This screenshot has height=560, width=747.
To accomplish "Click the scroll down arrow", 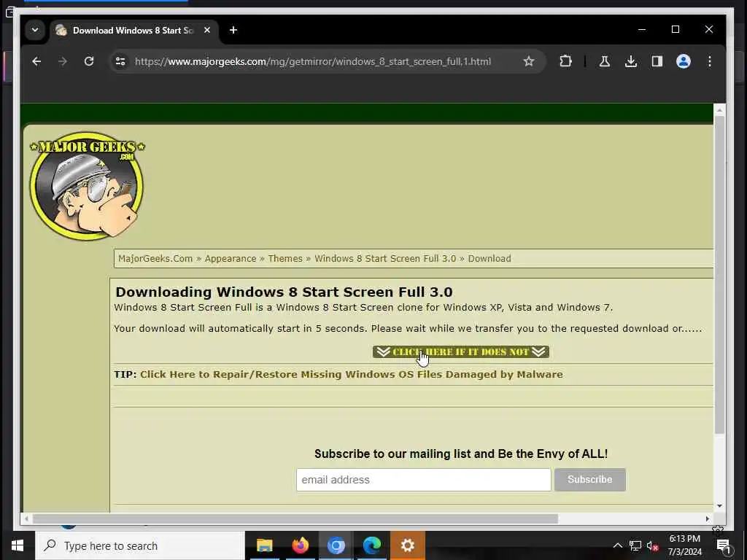I will [719, 506].
